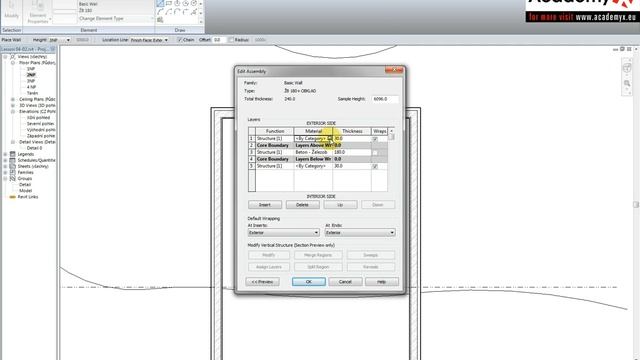Image resolution: width=640 pixels, height=360 pixels.
Task: Click the Families icon in project browser
Action: [13, 173]
